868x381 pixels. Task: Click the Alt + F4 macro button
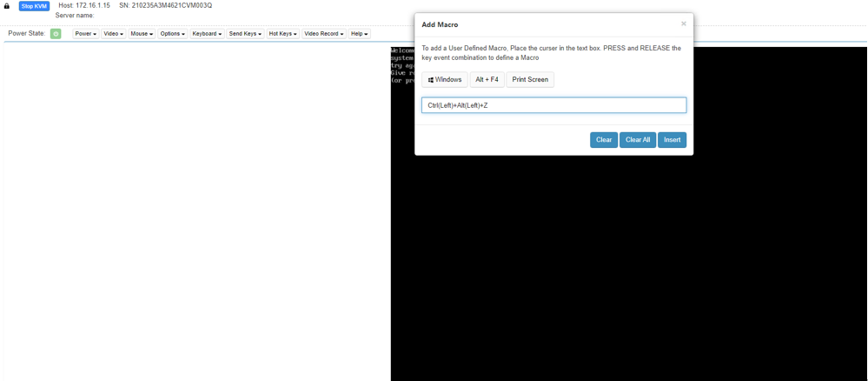[x=487, y=80]
